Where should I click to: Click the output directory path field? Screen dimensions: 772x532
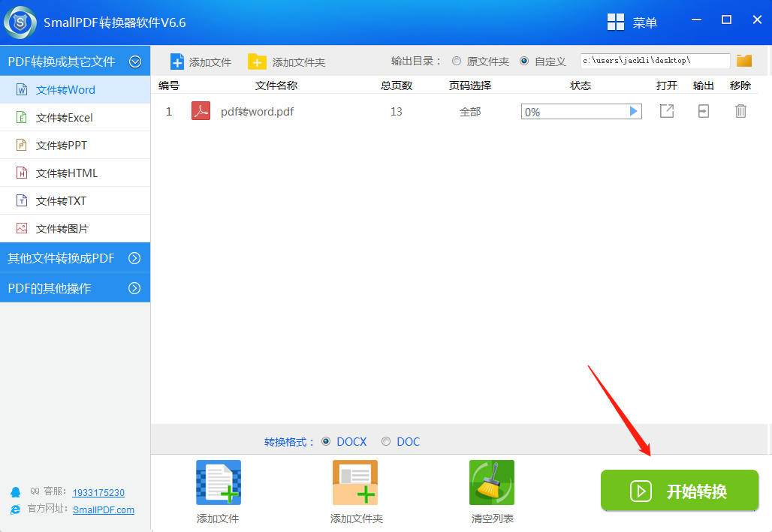coord(655,61)
